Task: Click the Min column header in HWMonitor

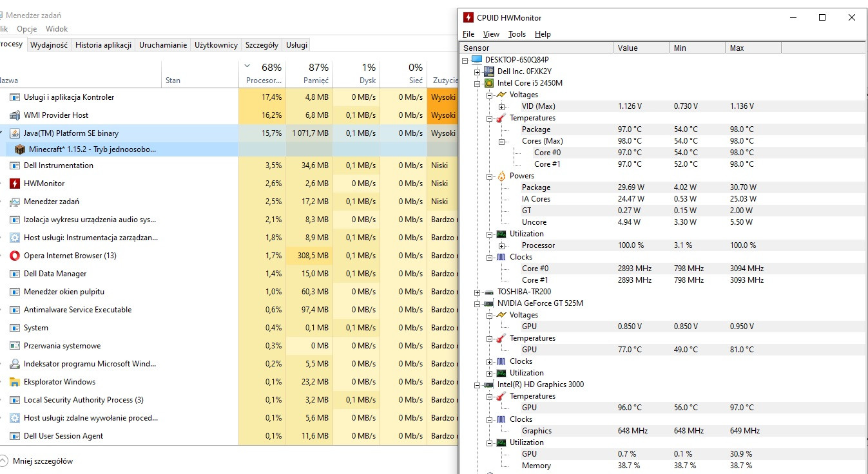Action: [697, 48]
